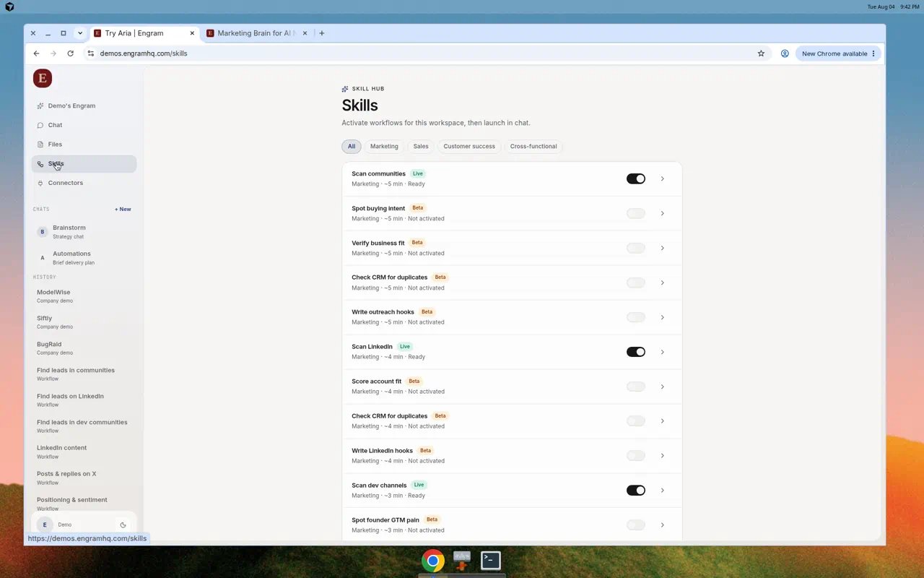Open the Automations chat avatar A

point(43,258)
